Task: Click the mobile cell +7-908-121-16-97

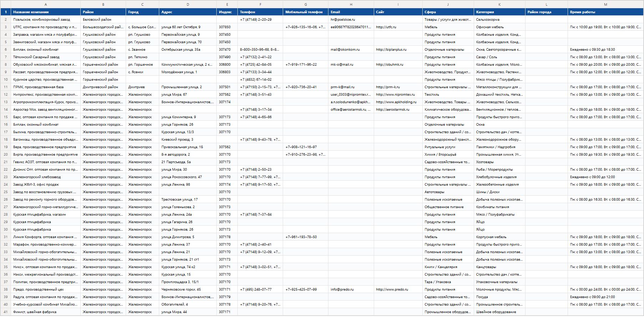Action: click(x=306, y=147)
